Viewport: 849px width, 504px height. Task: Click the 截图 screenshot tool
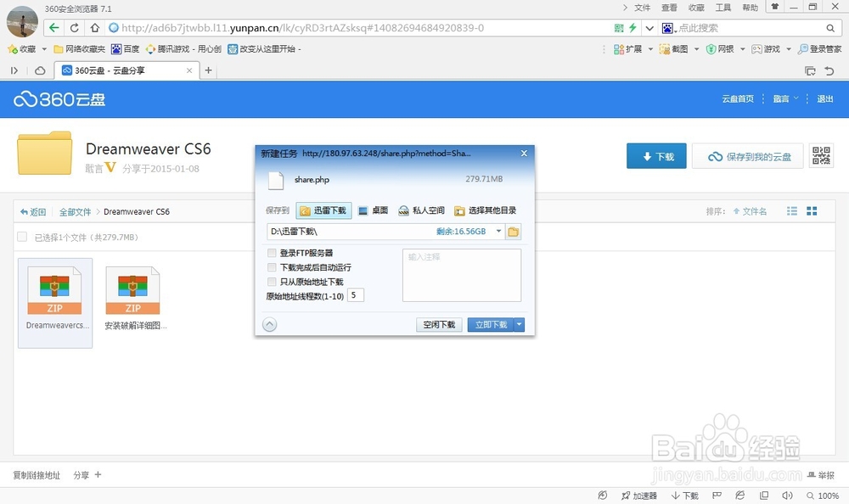673,49
